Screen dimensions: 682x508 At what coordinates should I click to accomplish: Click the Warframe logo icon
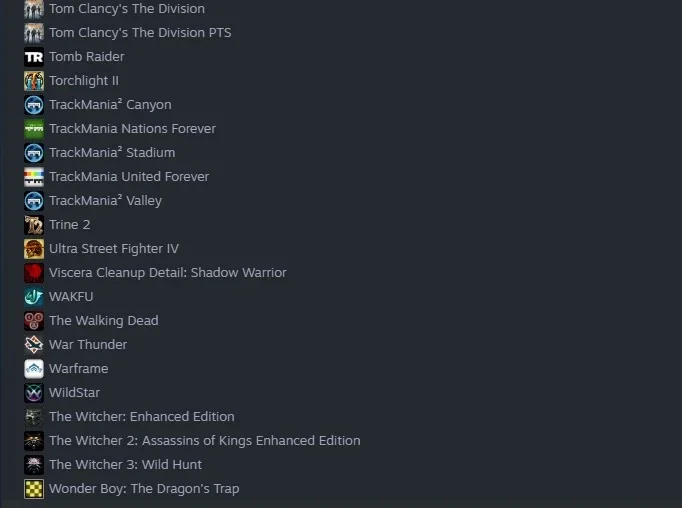click(x=34, y=369)
